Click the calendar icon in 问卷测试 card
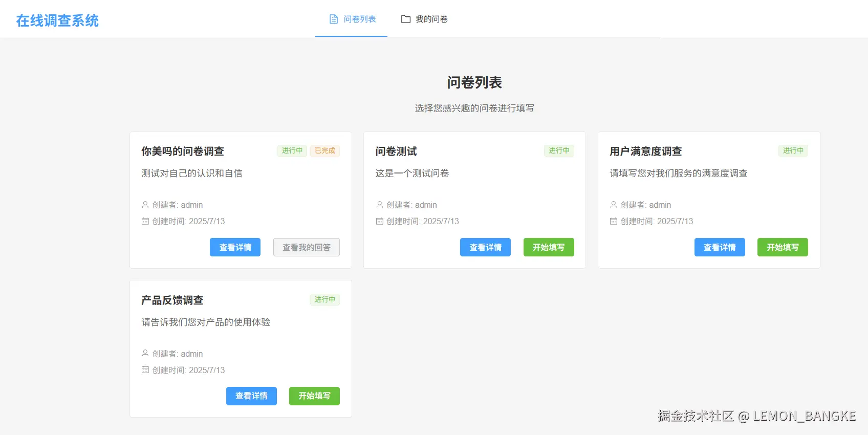The height and width of the screenshot is (435, 868). coord(380,221)
